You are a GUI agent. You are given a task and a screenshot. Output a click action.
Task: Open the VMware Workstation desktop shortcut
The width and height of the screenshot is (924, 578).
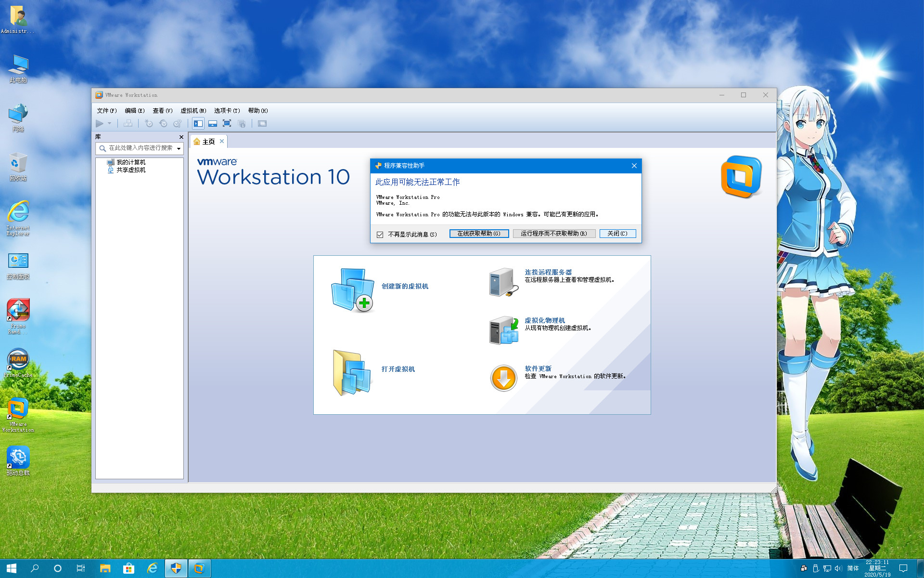point(18,415)
